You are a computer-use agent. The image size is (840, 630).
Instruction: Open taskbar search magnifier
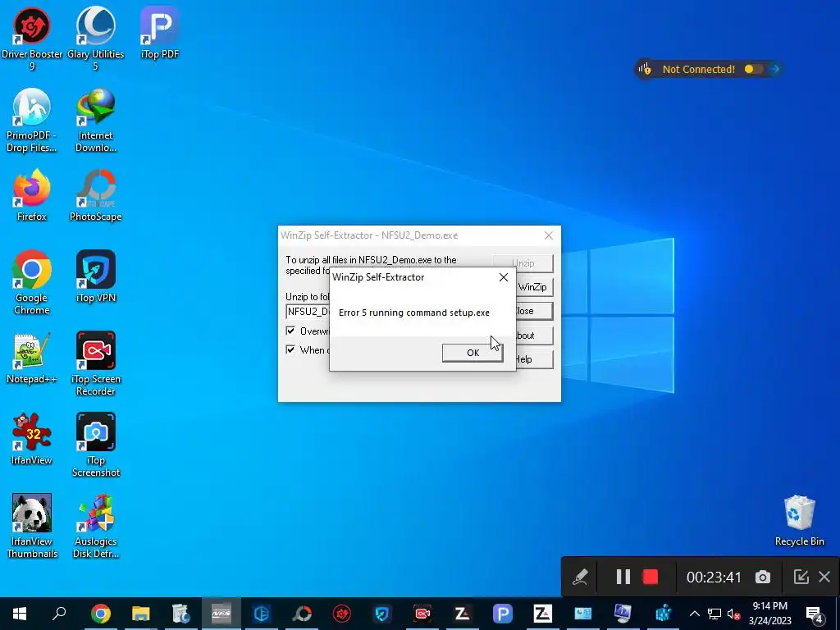(59, 614)
